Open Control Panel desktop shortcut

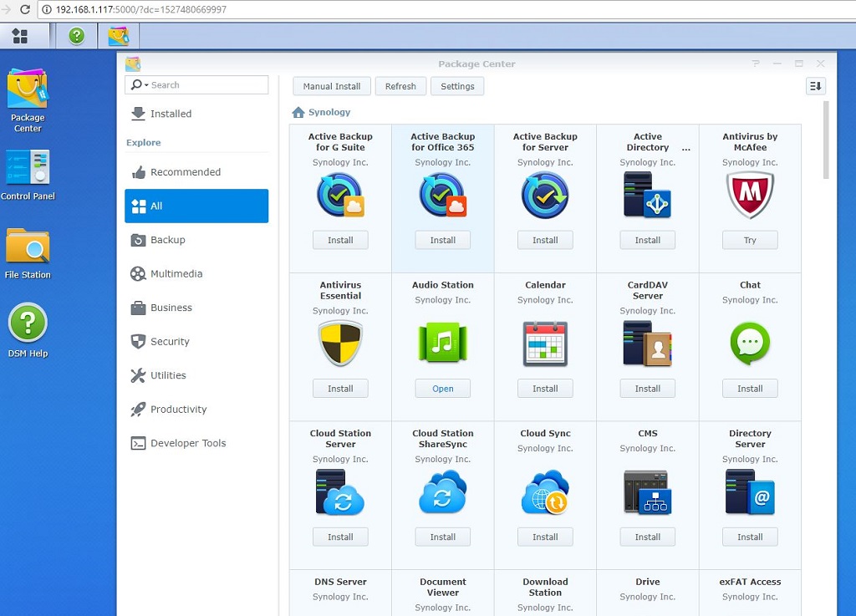click(x=28, y=175)
